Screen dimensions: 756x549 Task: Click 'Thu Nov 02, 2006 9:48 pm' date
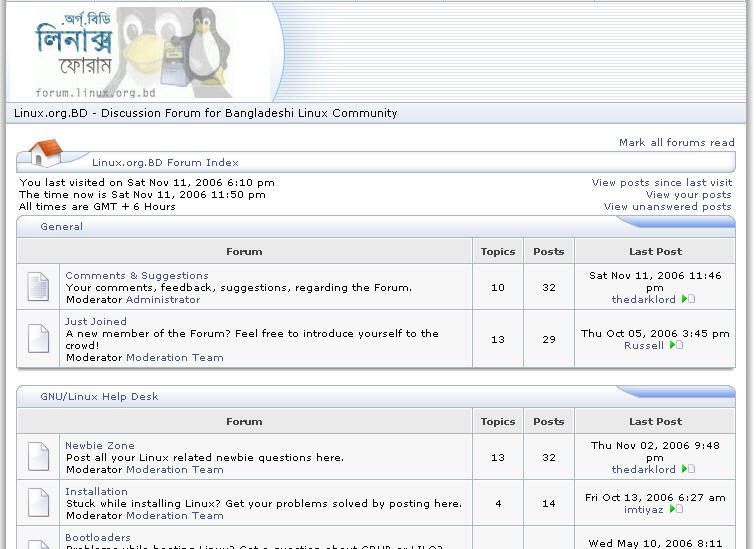655,451
